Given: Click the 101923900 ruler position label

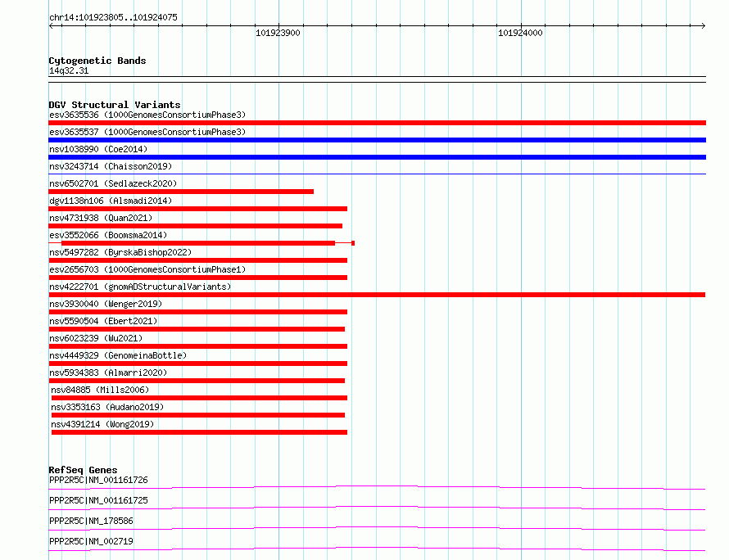Looking at the screenshot, I should pos(278,33).
